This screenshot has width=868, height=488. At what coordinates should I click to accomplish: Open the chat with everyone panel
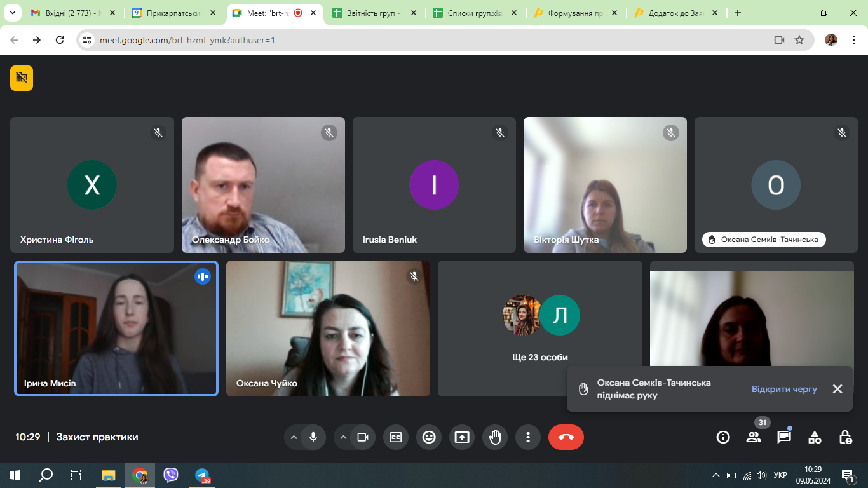point(784,437)
